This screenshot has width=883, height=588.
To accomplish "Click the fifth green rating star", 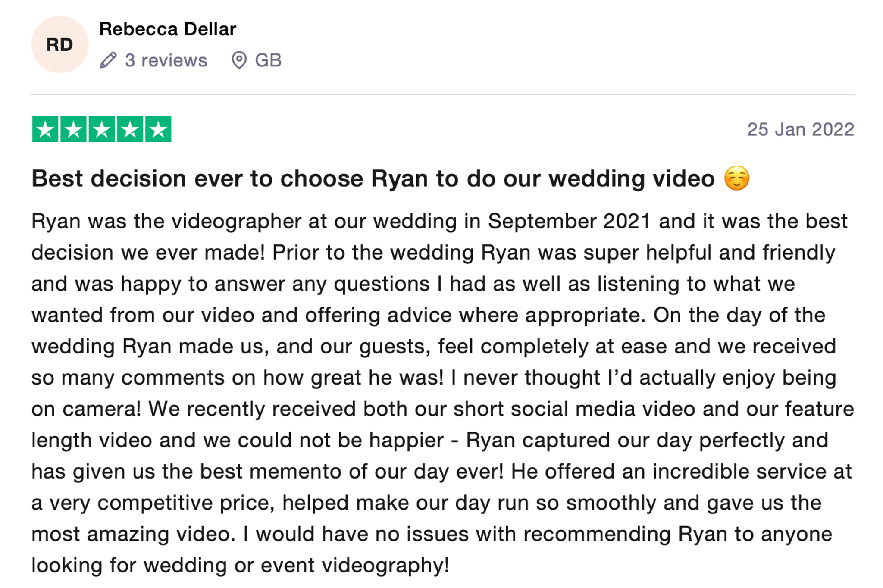I will point(158,129).
